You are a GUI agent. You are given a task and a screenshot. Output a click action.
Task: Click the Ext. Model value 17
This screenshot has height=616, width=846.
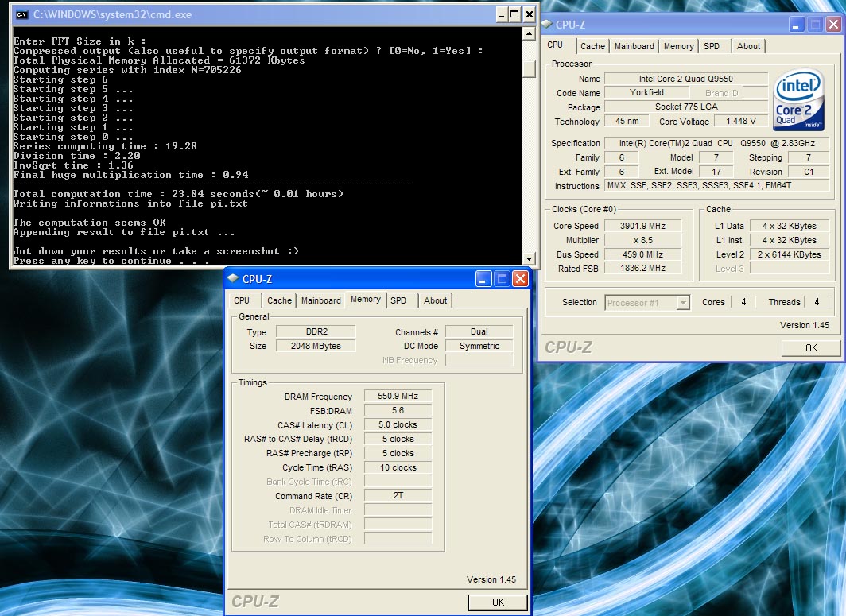pos(716,172)
